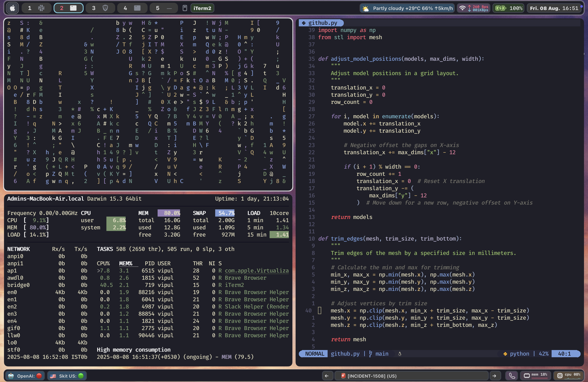588x382 pixels.
Task: Click the Python icon in vim statusline
Action: point(505,354)
